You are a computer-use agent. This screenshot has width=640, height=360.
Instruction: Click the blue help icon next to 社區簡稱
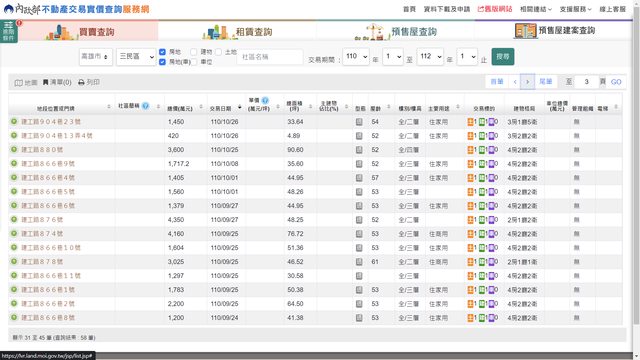point(145,106)
